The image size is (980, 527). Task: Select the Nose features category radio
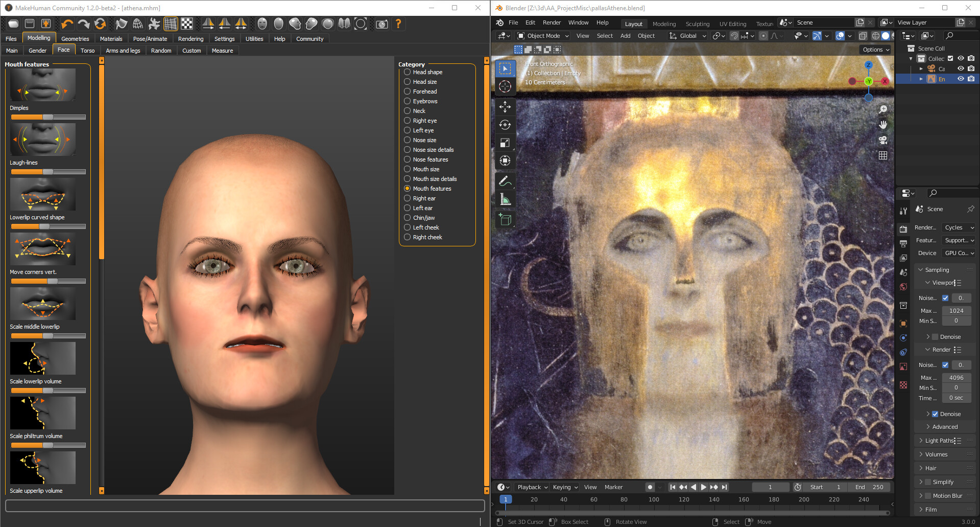pos(408,159)
